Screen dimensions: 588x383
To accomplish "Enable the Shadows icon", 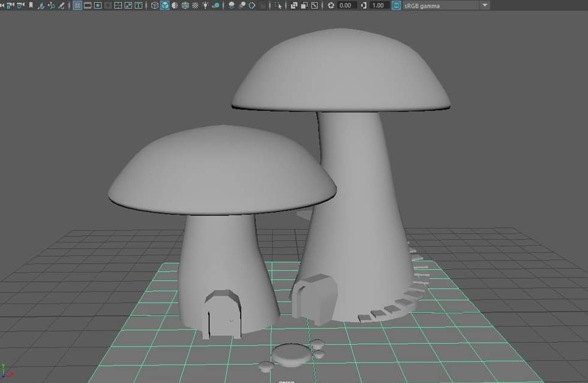I will [215, 5].
